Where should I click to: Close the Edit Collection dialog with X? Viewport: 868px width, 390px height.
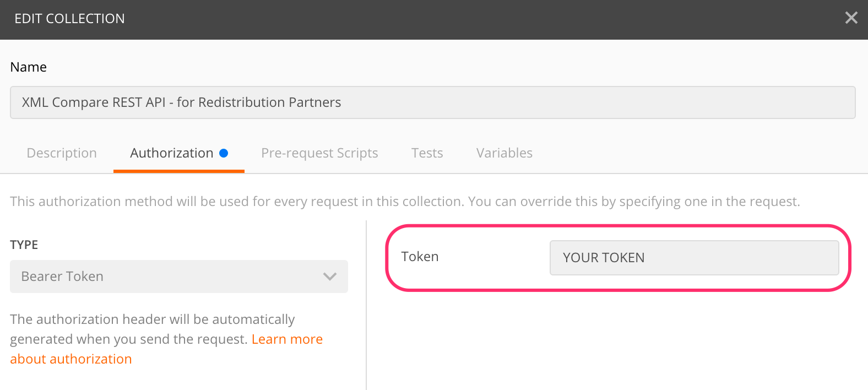coord(851,18)
